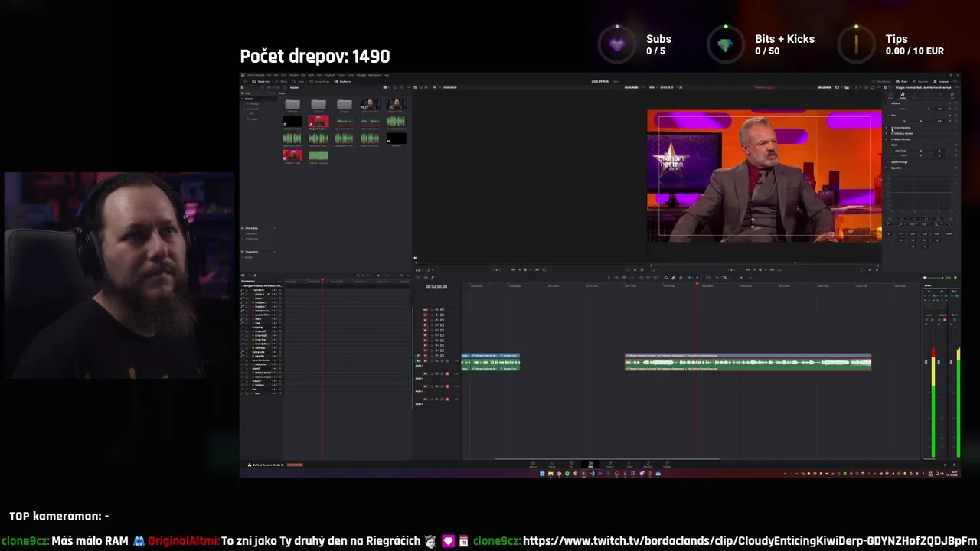Adjust the Semi Tones pitch slider
The width and height of the screenshot is (980, 551).
pyautogui.click(x=920, y=151)
